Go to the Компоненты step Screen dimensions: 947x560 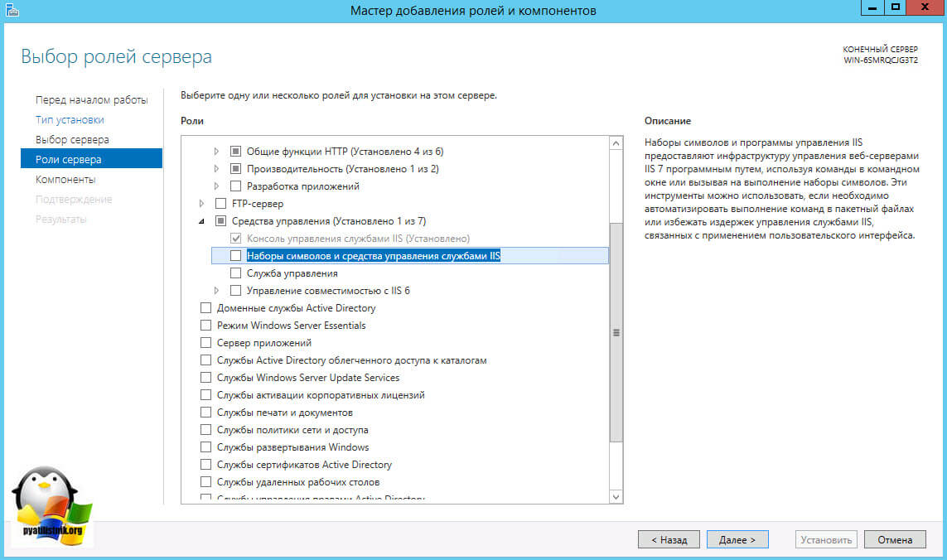pos(65,180)
